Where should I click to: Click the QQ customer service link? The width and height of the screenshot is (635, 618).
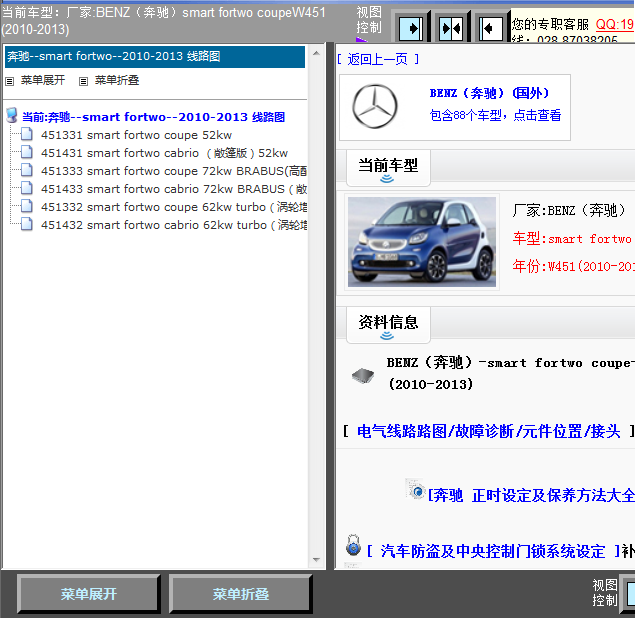615,24
